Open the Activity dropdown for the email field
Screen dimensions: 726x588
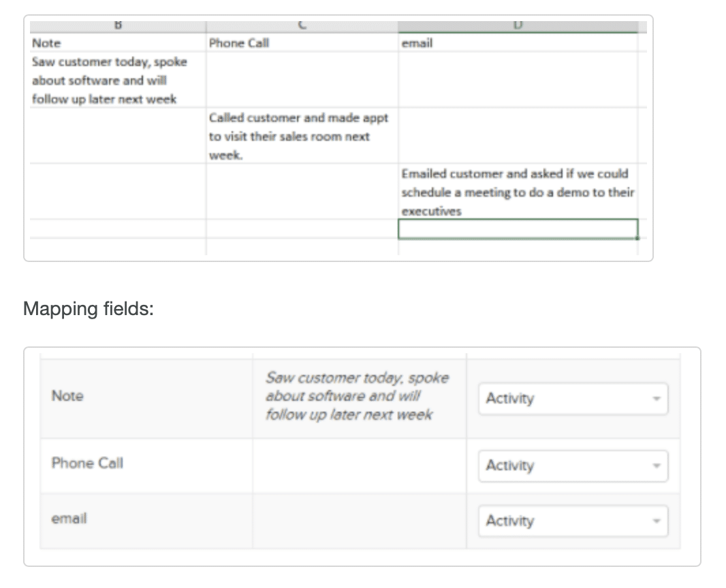[572, 521]
